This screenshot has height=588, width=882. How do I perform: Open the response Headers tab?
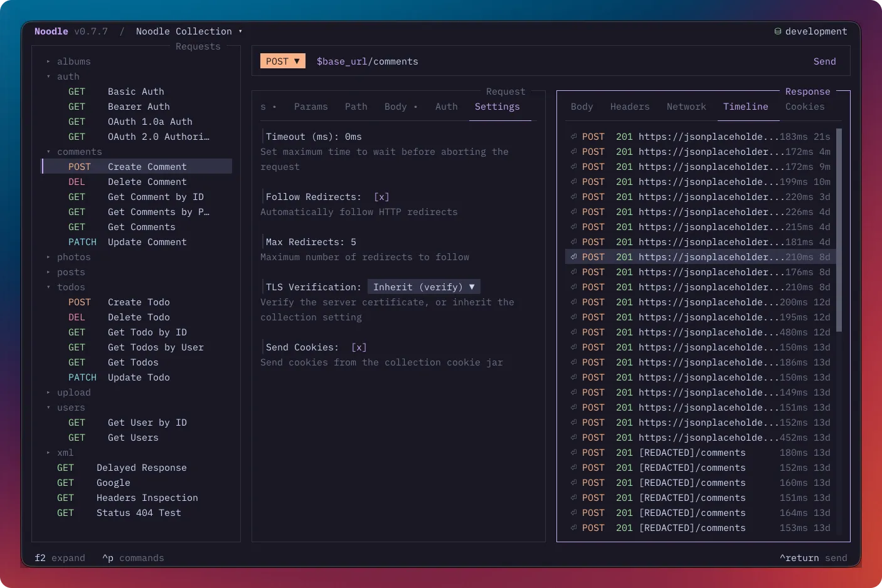(x=630, y=107)
